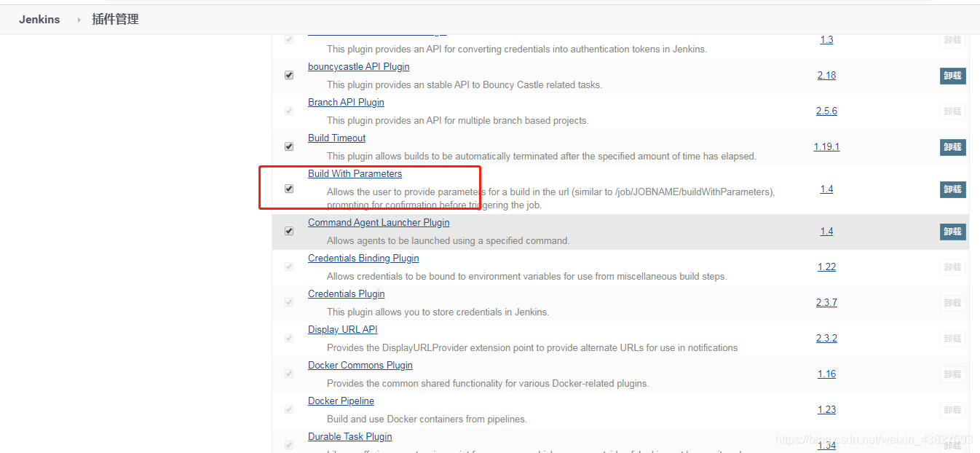Toggle the Credentials Binding Plugin checkbox
Viewport: 980px width, 453px height.
point(289,267)
